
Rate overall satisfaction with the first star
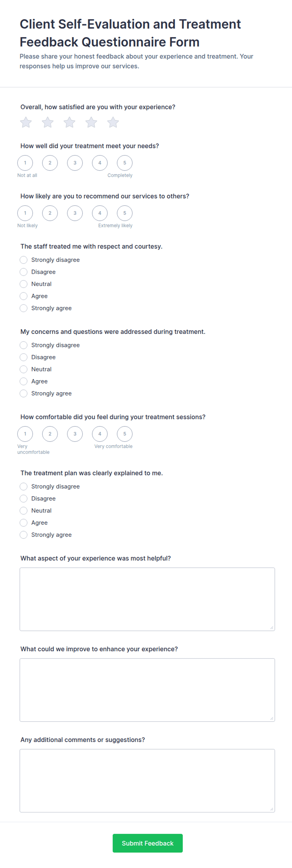click(x=26, y=122)
